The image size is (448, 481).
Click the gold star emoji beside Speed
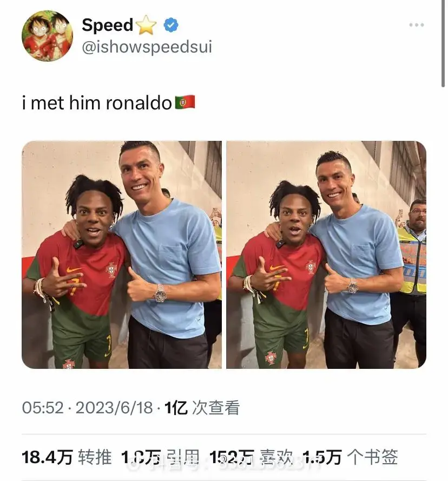146,25
